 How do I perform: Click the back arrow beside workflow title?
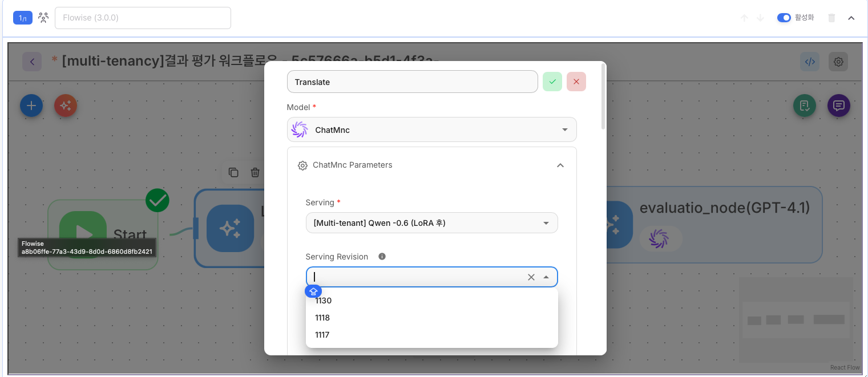[32, 62]
